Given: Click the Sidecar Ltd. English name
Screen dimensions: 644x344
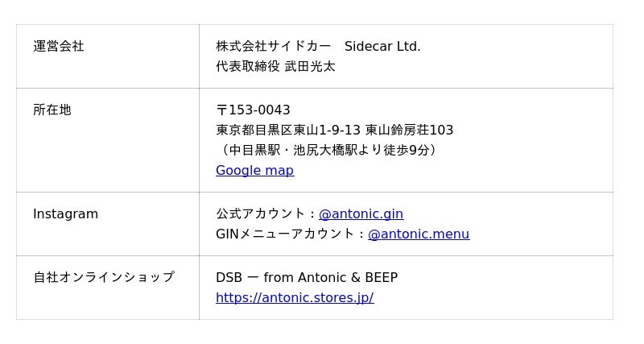Looking at the screenshot, I should click(x=382, y=47).
